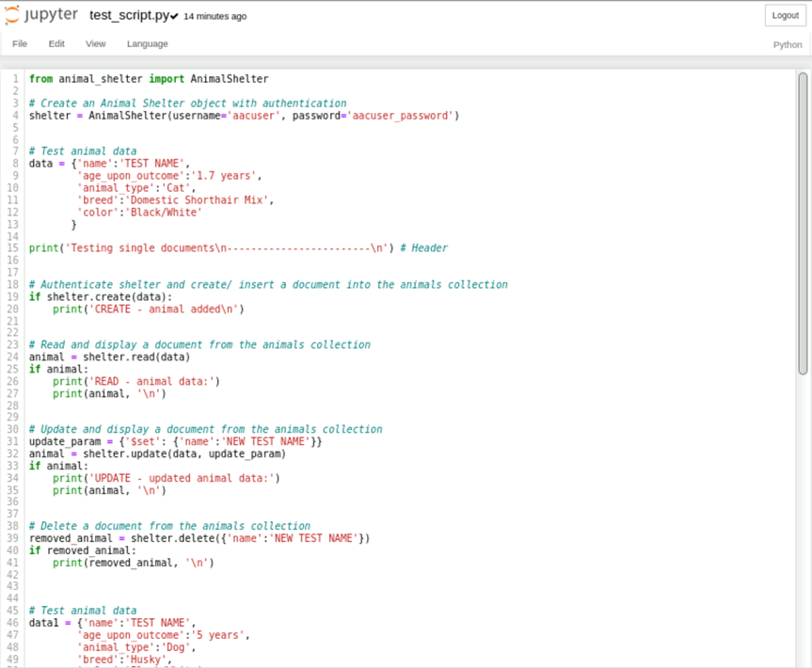Image resolution: width=812 pixels, height=668 pixels.
Task: Select the Python language indicator
Action: click(787, 44)
